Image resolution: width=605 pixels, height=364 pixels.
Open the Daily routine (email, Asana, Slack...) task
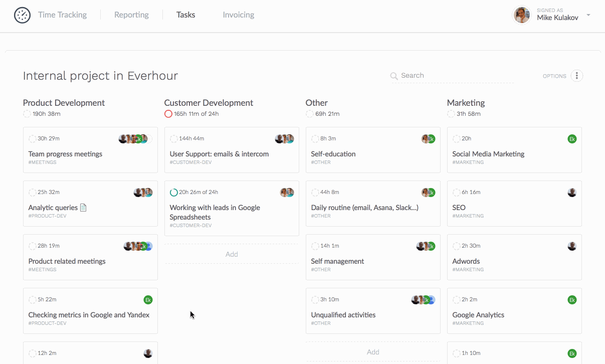point(364,208)
